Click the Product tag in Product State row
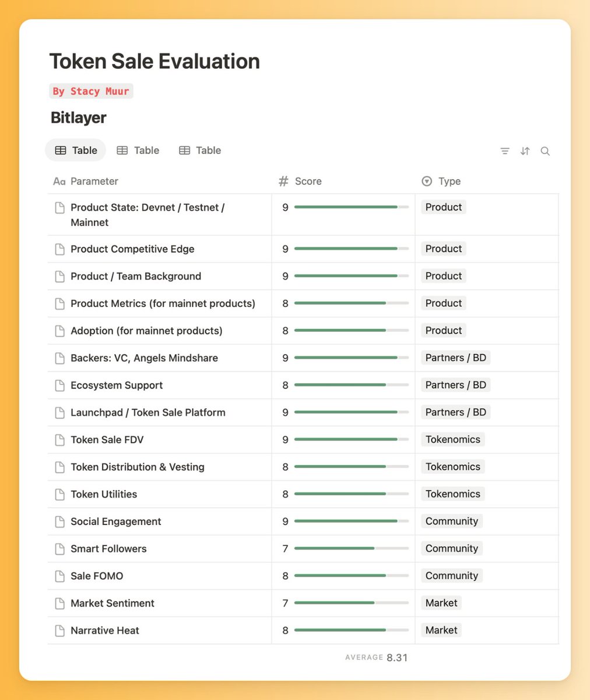The image size is (590, 700). pos(444,207)
